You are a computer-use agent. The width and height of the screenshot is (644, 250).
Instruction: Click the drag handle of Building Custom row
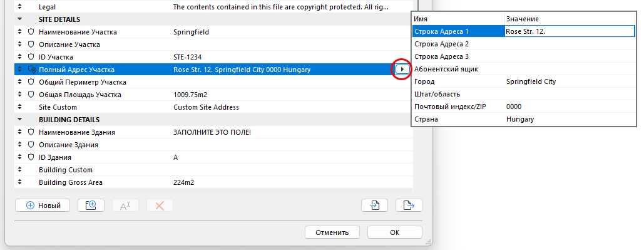click(x=19, y=170)
